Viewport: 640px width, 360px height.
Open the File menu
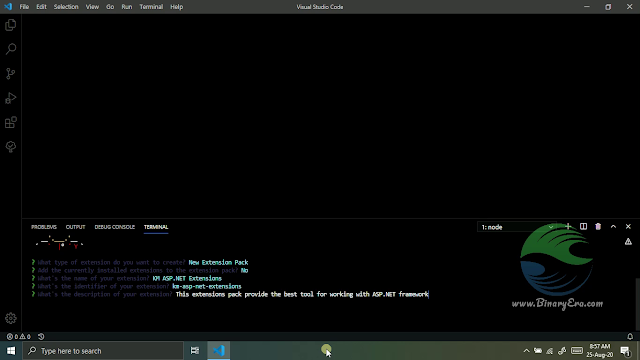[x=24, y=7]
